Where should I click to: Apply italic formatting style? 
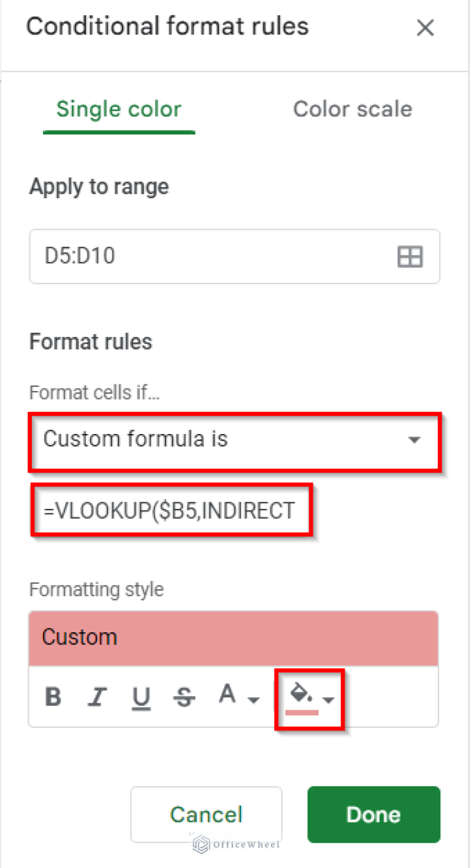(x=98, y=697)
